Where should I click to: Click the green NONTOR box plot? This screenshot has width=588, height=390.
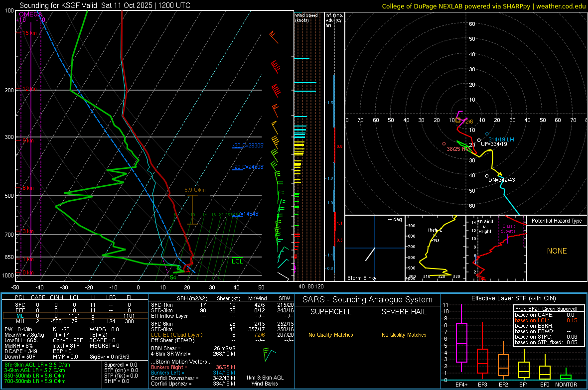[566, 375]
